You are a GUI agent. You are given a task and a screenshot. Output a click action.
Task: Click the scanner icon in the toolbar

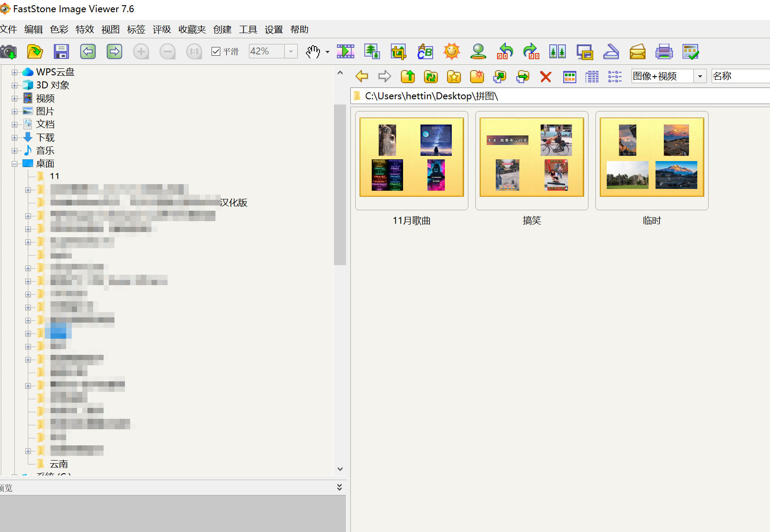tap(611, 52)
